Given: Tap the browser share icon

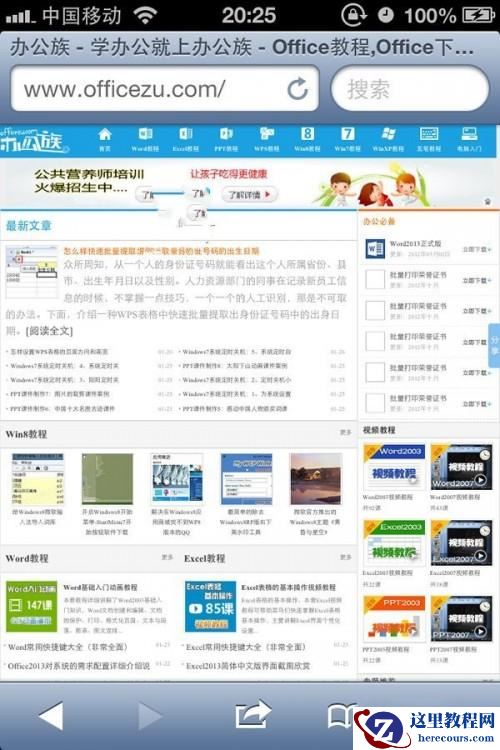Looking at the screenshot, I should tap(253, 714).
